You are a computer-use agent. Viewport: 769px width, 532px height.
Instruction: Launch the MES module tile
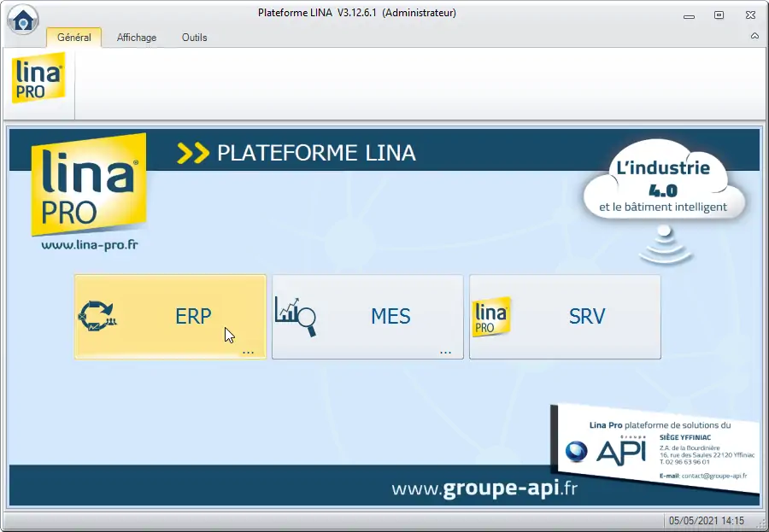pos(367,317)
